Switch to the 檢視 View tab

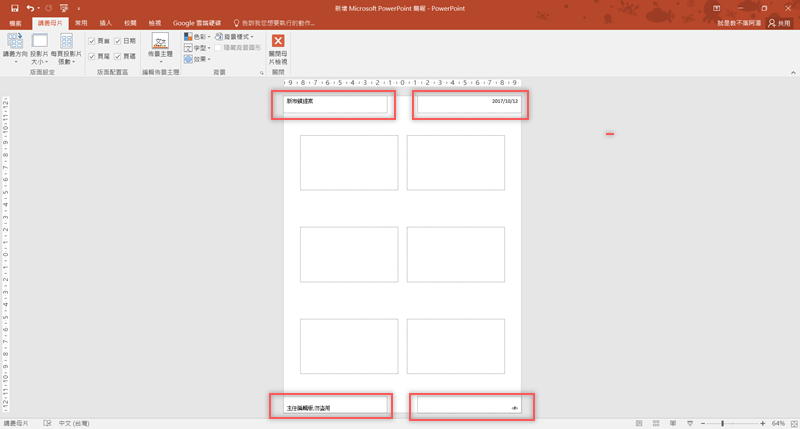click(x=155, y=23)
